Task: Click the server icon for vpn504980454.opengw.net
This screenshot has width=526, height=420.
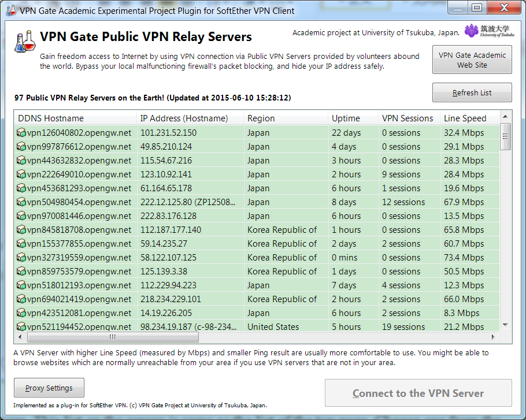Action: (21, 202)
